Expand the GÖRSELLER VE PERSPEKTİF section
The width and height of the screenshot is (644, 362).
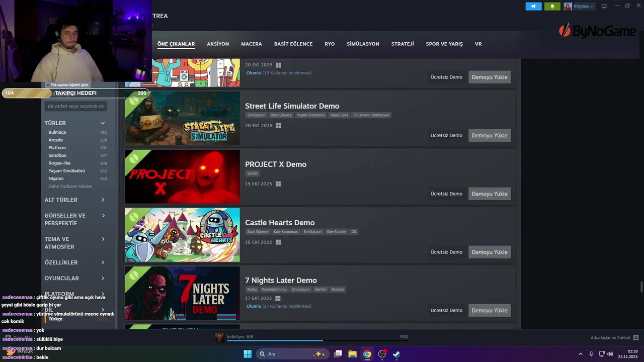103,216
